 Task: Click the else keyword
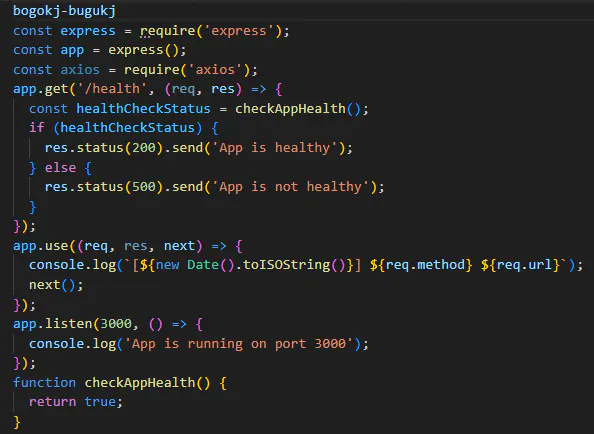pos(61,167)
